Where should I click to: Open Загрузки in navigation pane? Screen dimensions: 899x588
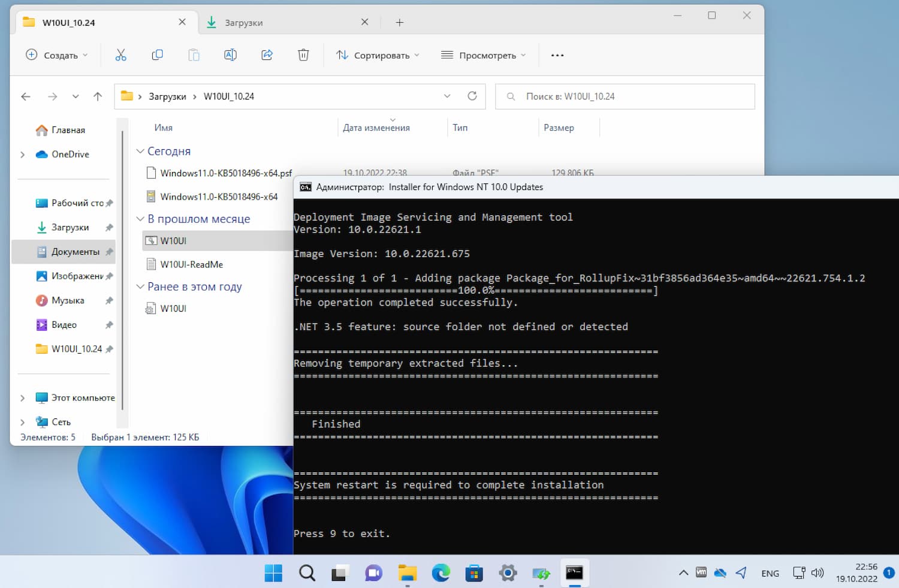coord(63,227)
